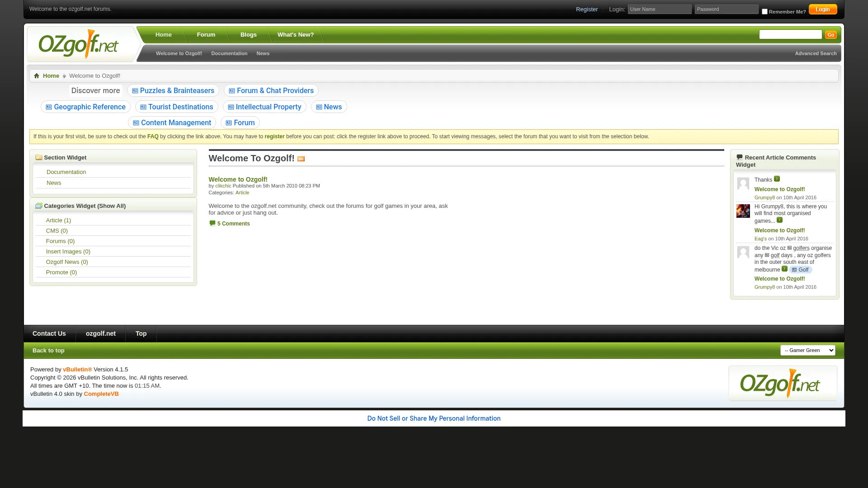The width and height of the screenshot is (868, 488).
Task: Click the green arrow after 'melbourne' comment
Action: click(x=784, y=269)
